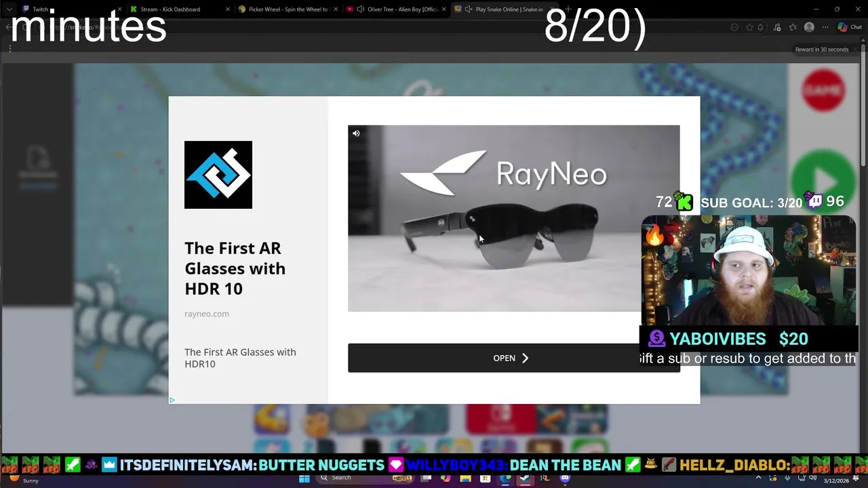Screen dimensions: 868x488
Task: Close the Twitch tab
Action: (x=120, y=9)
